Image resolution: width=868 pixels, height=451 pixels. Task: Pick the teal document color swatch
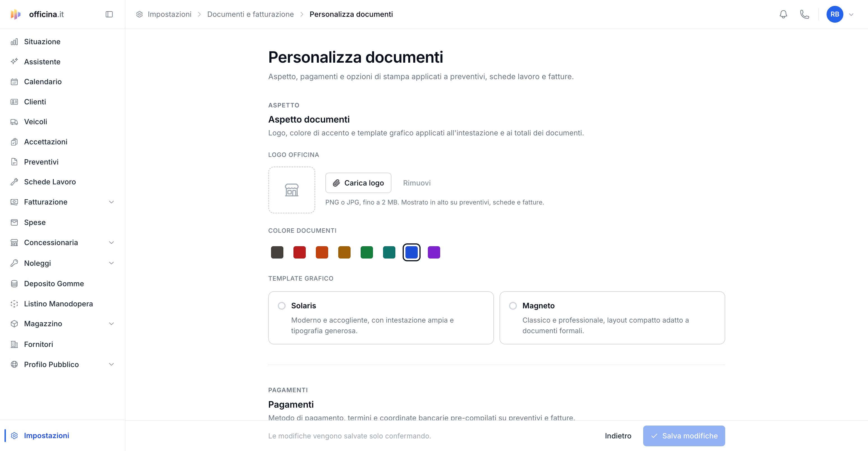pyautogui.click(x=389, y=252)
